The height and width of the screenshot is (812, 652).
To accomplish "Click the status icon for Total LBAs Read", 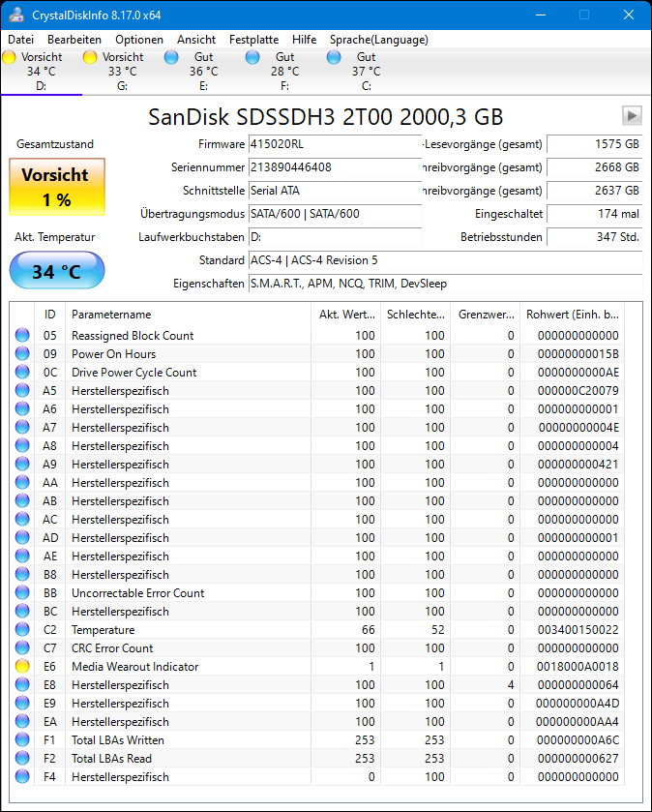I will [22, 758].
